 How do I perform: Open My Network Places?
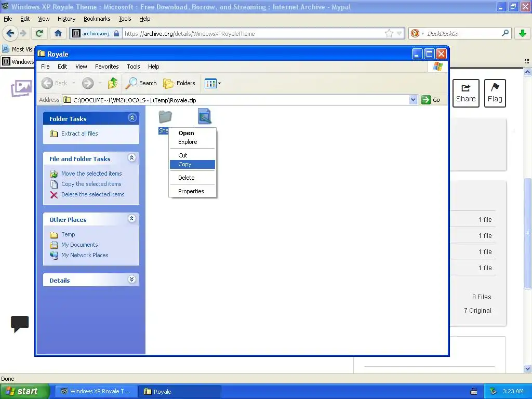coord(85,255)
